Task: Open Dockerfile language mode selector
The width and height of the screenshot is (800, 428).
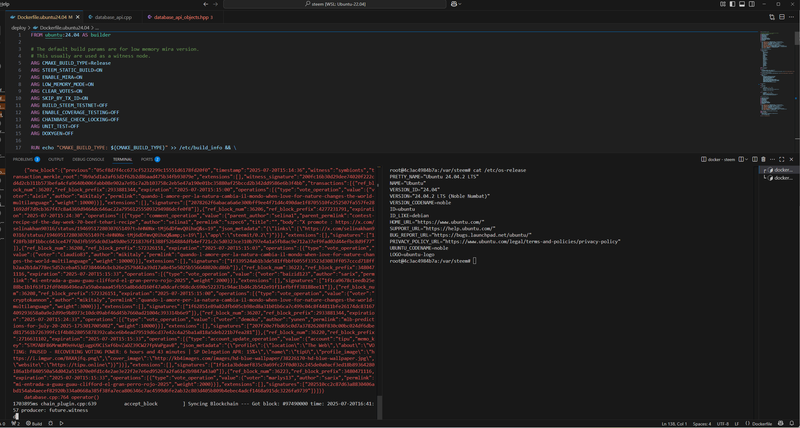Action: click(x=763, y=423)
